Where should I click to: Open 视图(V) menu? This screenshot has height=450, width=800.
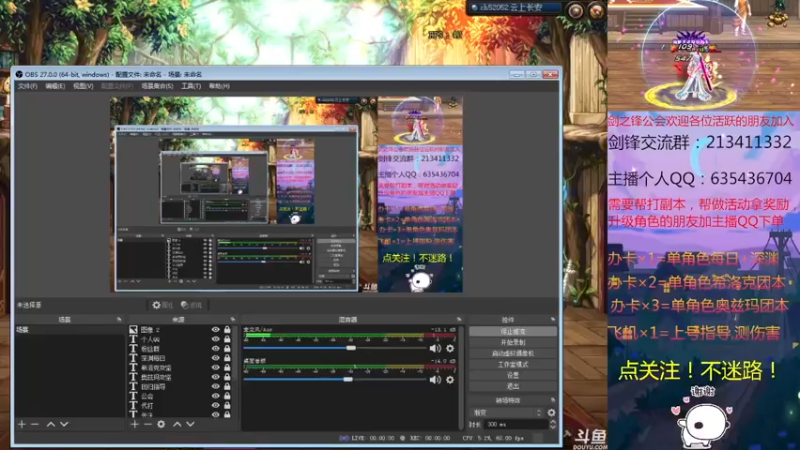pos(83,86)
